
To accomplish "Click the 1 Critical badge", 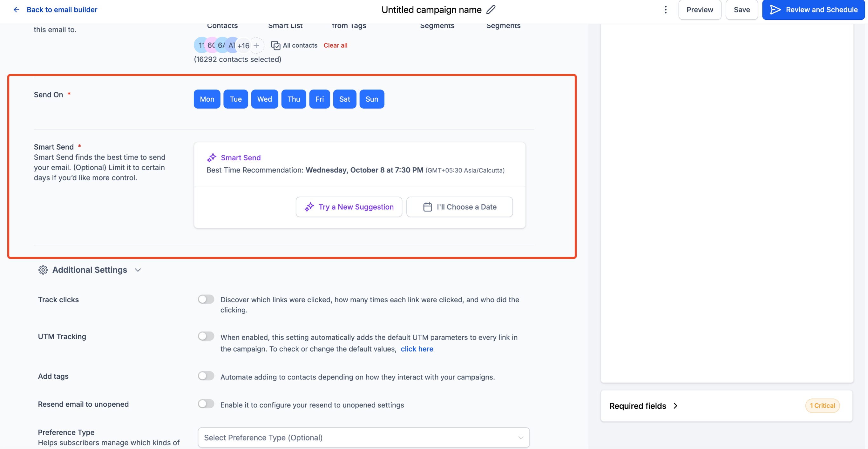I will (822, 405).
